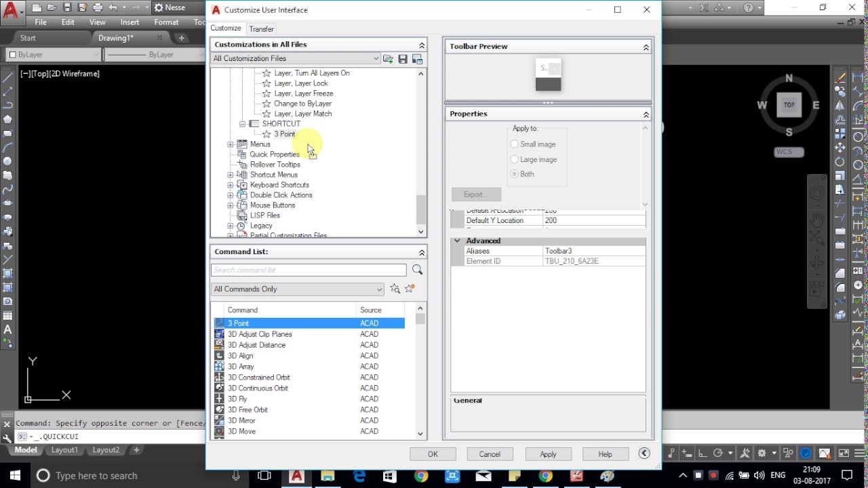Switch to the Customize tab
868x488 pixels.
[x=225, y=28]
